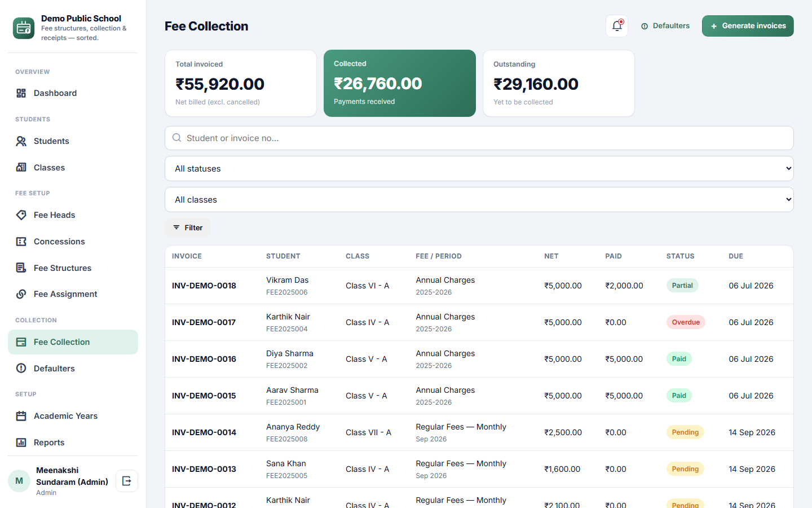Click the Fee Assignment link icon

(21, 294)
